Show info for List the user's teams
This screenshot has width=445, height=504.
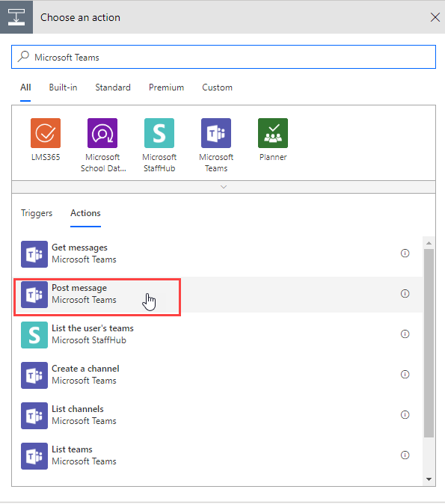(405, 334)
